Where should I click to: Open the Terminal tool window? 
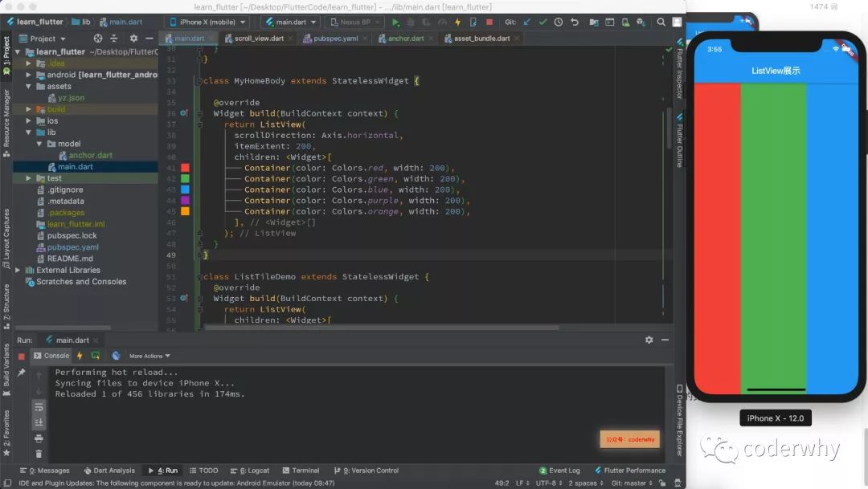click(301, 471)
